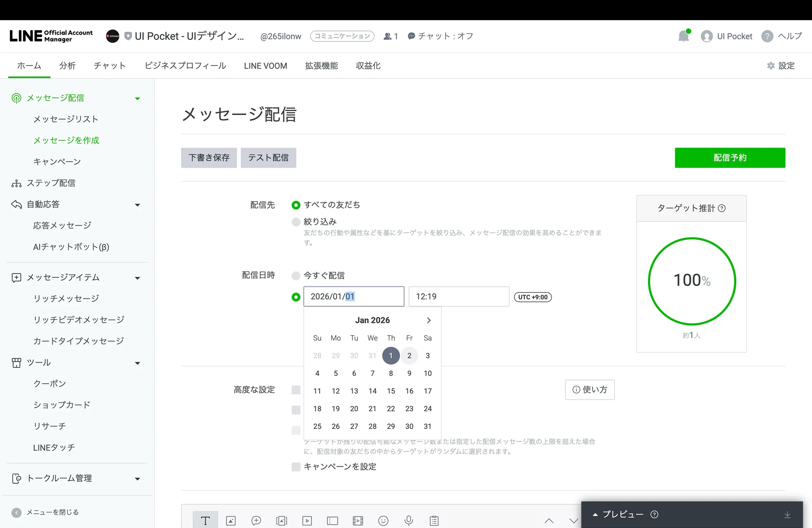Click the メニューを閉じる collapse arrow icon
Image resolution: width=812 pixels, height=528 pixels.
[x=17, y=512]
